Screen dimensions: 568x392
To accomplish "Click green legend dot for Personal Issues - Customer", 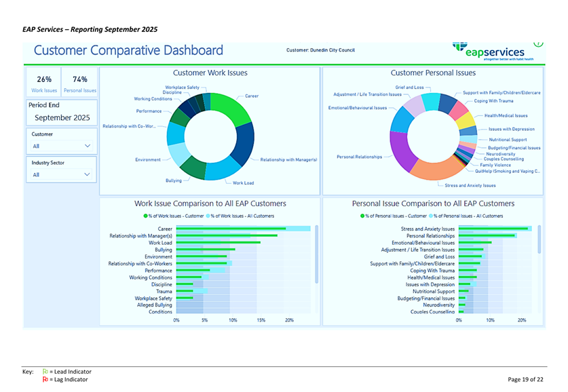I will (x=362, y=216).
